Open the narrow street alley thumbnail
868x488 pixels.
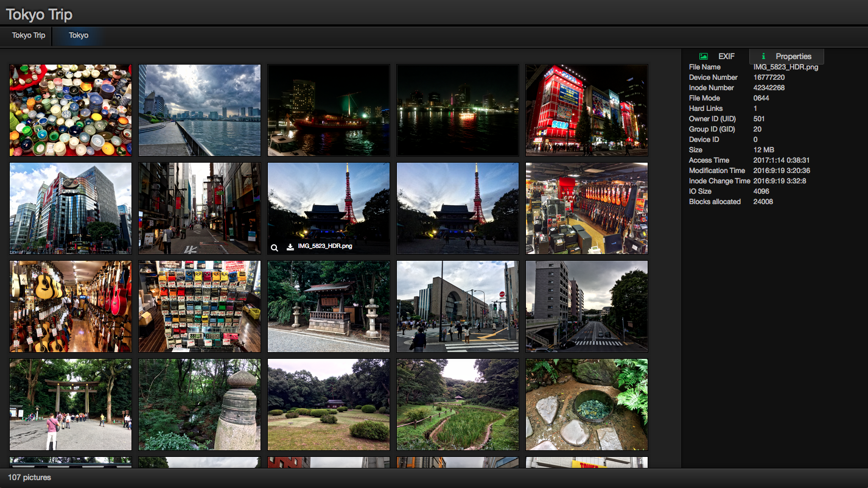pos(200,208)
